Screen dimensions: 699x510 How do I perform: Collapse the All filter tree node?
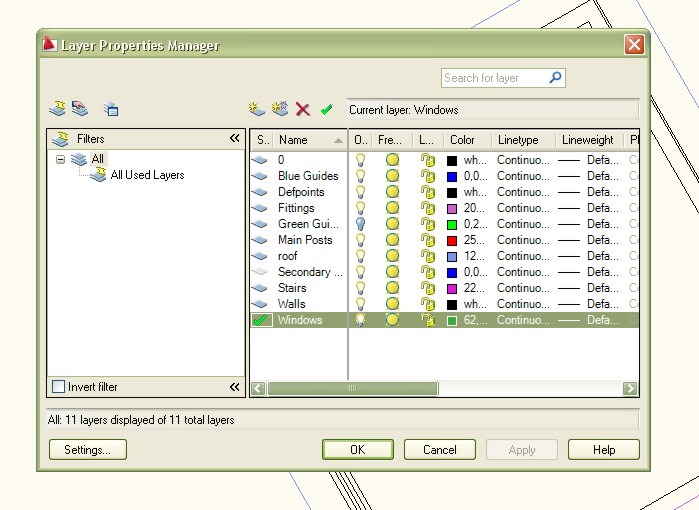coord(61,159)
